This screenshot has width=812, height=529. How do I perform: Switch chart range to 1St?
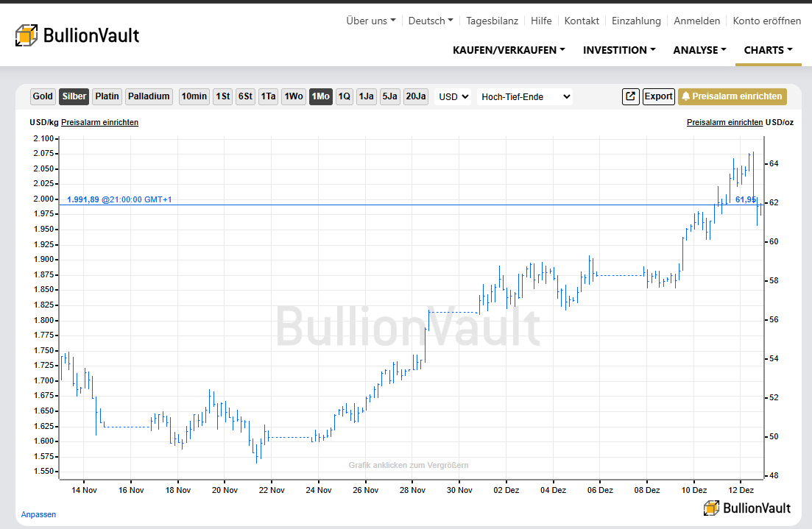pyautogui.click(x=222, y=96)
